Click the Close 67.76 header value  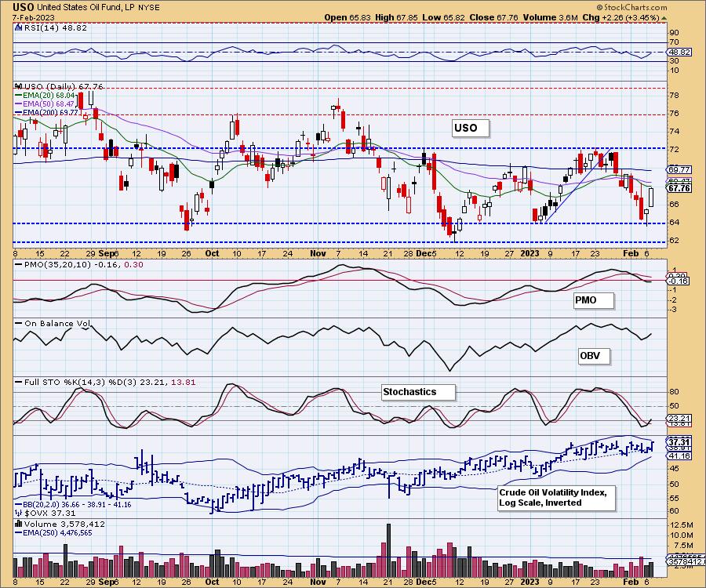[x=494, y=17]
